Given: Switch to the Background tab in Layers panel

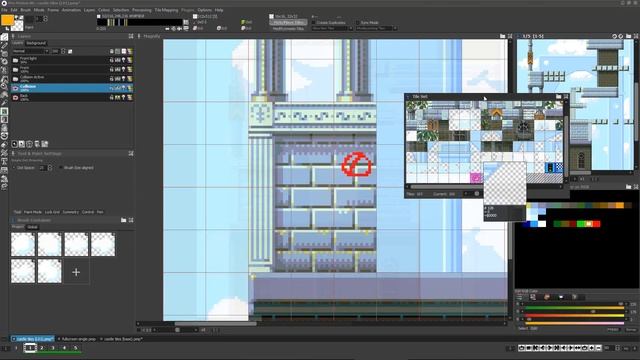Looking at the screenshot, I should point(36,43).
